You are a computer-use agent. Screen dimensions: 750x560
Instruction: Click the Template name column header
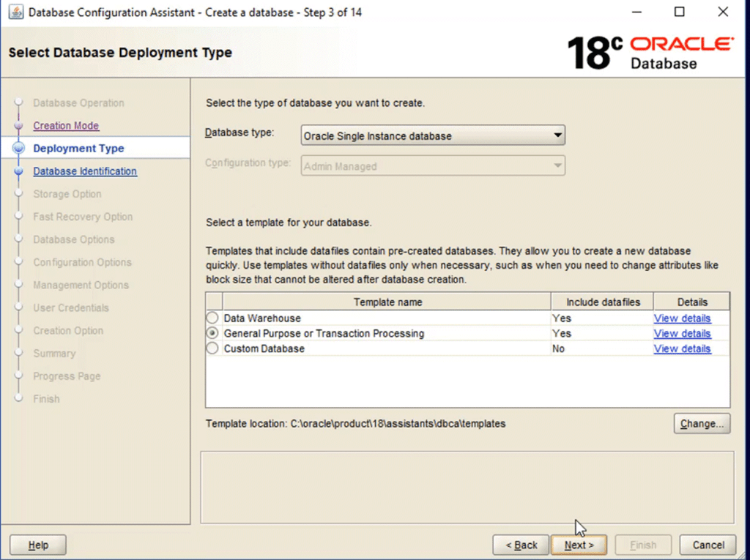(x=387, y=302)
